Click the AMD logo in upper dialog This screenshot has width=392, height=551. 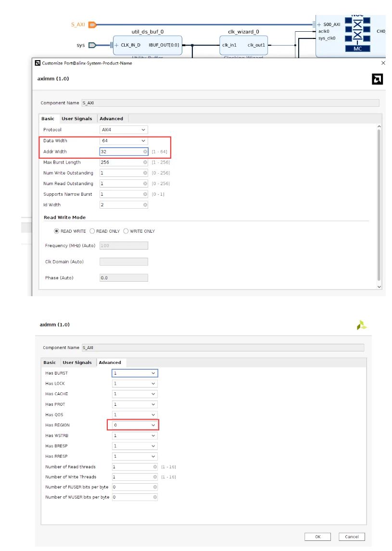tap(377, 79)
